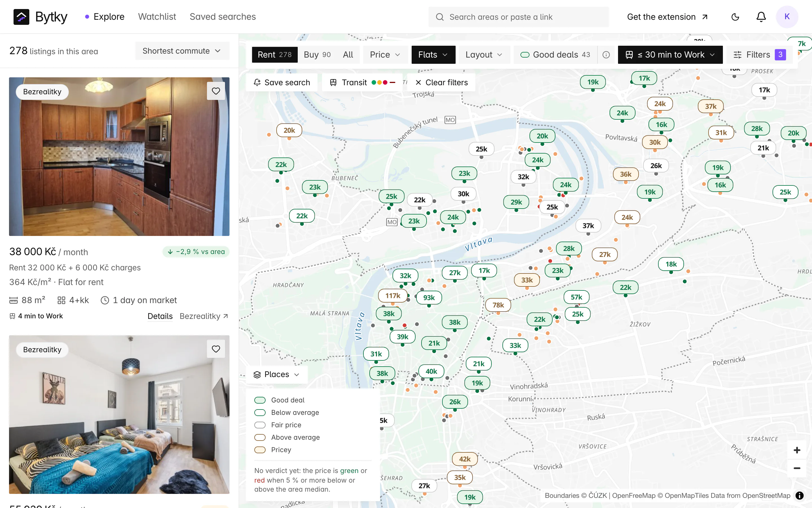Image resolution: width=812 pixels, height=508 pixels.
Task: Select the All listings option
Action: [x=348, y=55]
